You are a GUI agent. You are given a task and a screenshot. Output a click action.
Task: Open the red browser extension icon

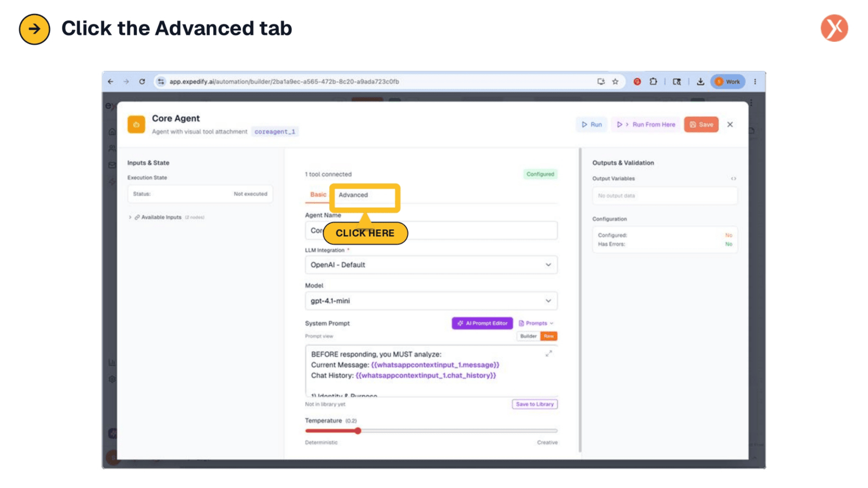(x=637, y=81)
